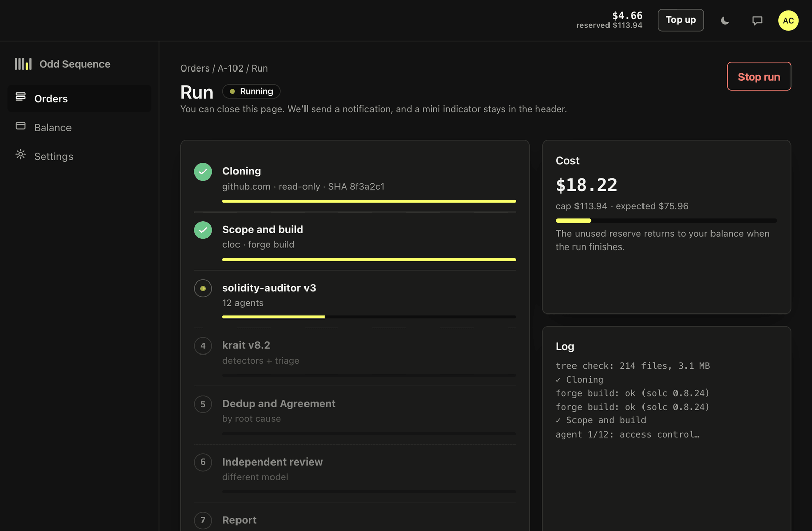Click the Log panel heading
Viewport: 812px width, 531px height.
click(565, 347)
